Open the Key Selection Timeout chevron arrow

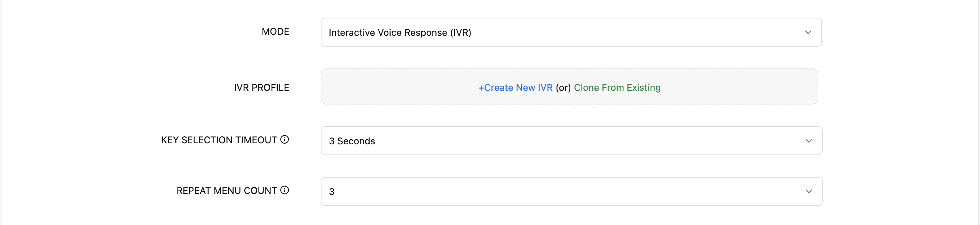(809, 141)
